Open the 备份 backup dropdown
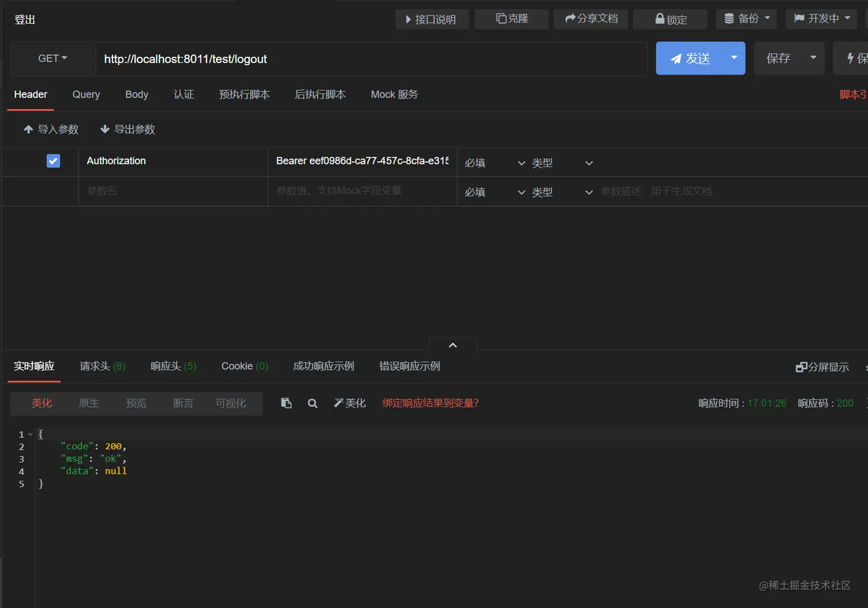The height and width of the screenshot is (608, 868). tap(746, 19)
